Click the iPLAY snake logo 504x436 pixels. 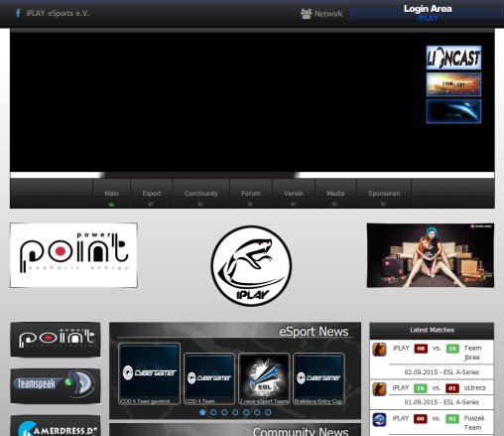click(x=251, y=266)
